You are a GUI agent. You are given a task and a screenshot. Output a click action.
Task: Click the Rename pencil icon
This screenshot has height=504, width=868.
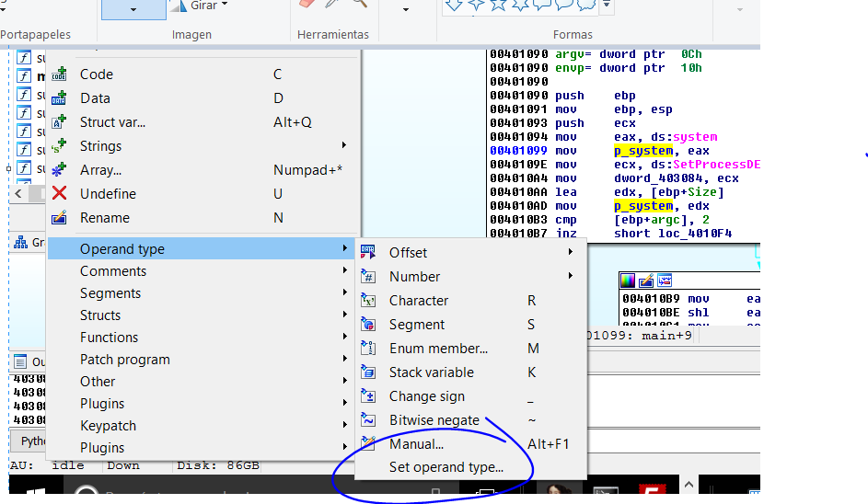(x=60, y=218)
